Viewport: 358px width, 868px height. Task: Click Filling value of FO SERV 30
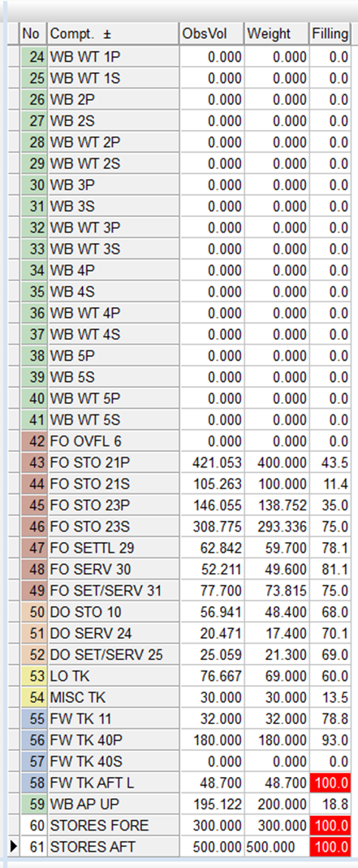point(330,569)
